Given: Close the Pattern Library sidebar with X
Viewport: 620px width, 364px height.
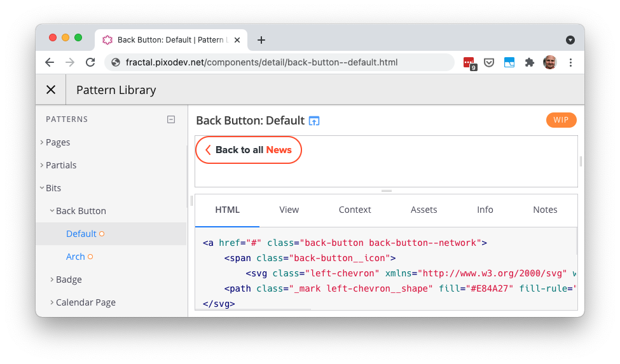Looking at the screenshot, I should coord(51,90).
